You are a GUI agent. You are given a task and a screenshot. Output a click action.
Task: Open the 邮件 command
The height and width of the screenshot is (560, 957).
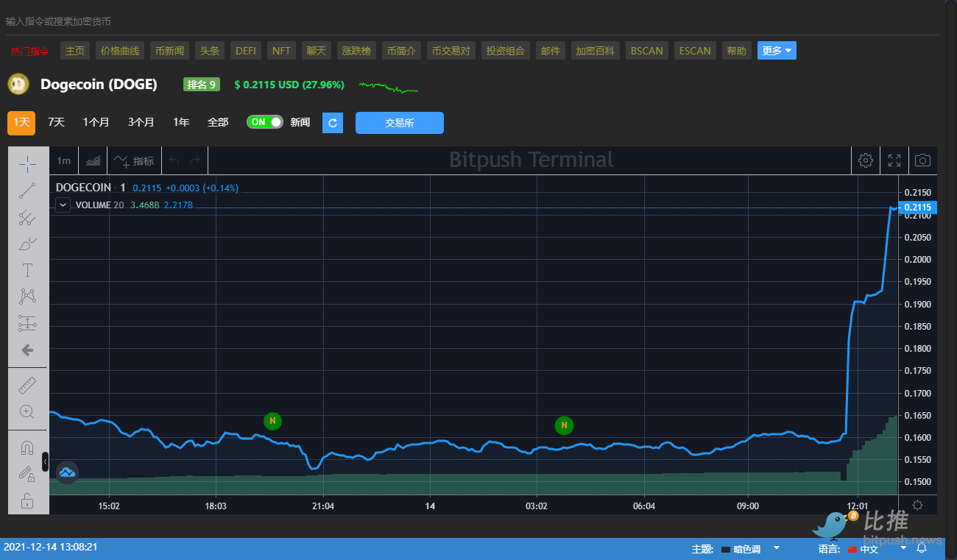[x=551, y=51]
